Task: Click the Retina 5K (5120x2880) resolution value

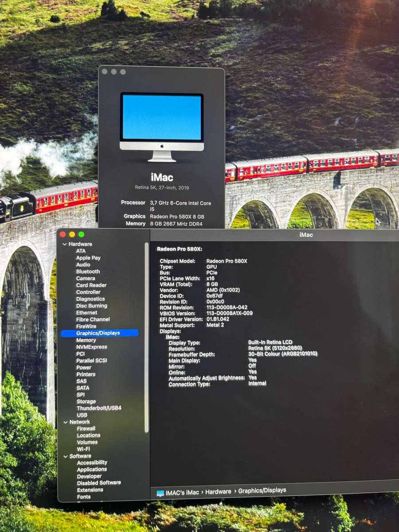Action: point(275,348)
